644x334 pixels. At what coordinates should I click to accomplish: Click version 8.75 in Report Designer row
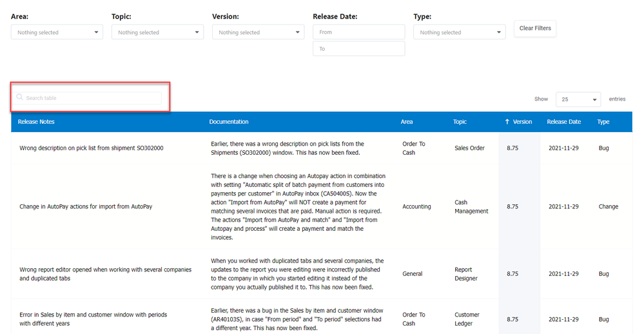pos(512,274)
